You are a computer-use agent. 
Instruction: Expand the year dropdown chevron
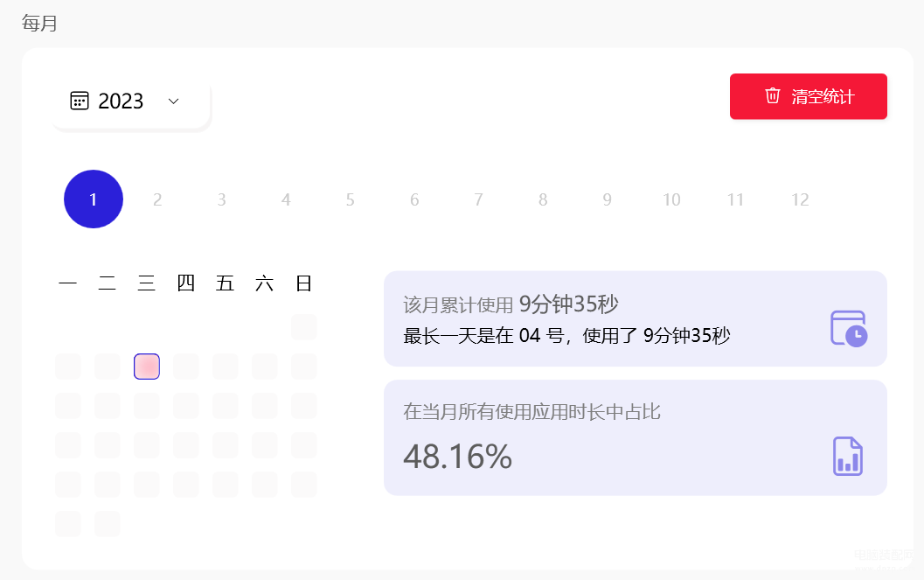click(x=173, y=101)
